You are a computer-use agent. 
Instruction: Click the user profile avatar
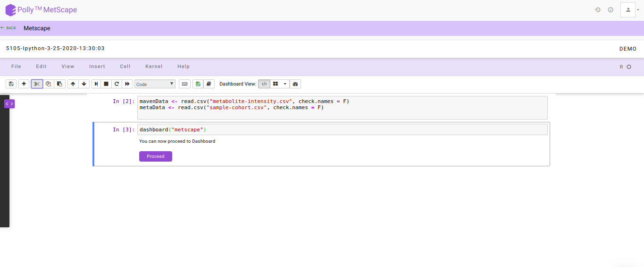628,9
